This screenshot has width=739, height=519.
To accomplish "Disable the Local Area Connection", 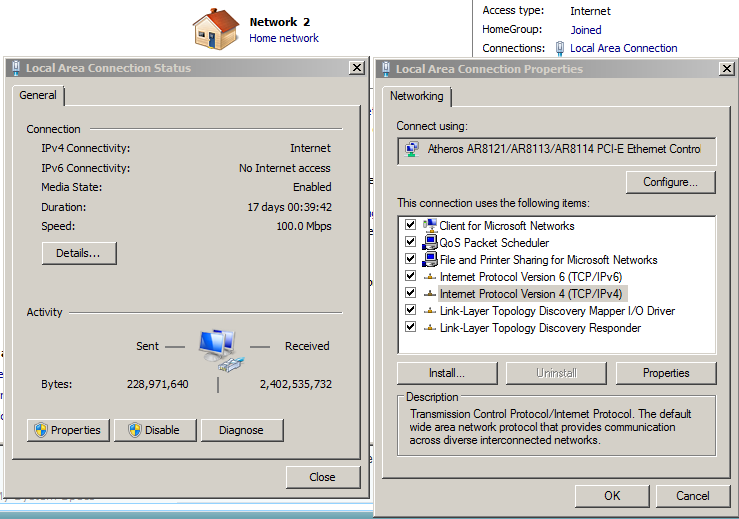I will (x=155, y=430).
